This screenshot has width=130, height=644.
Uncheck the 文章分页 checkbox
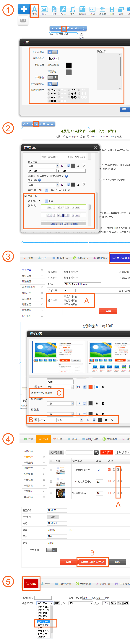26,196
